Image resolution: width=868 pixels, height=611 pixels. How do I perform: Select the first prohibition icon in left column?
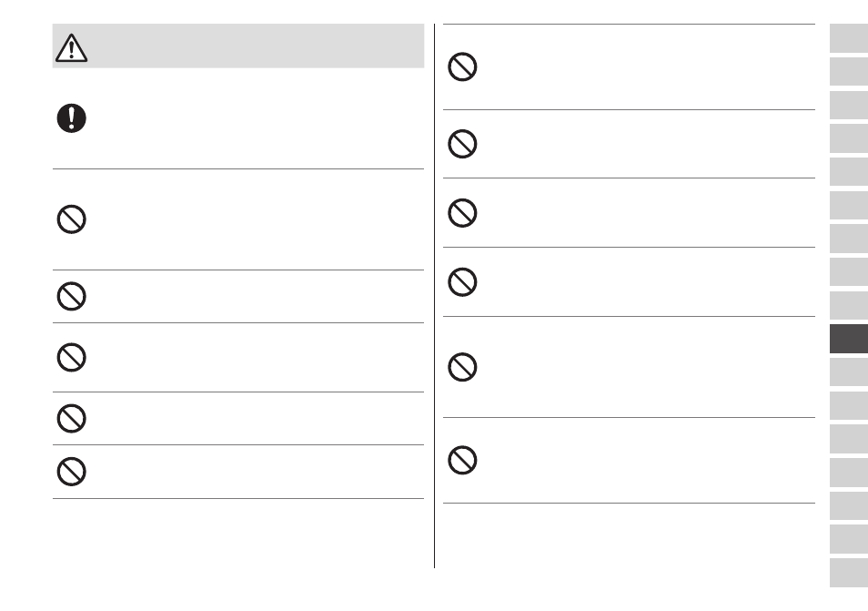pos(71,219)
